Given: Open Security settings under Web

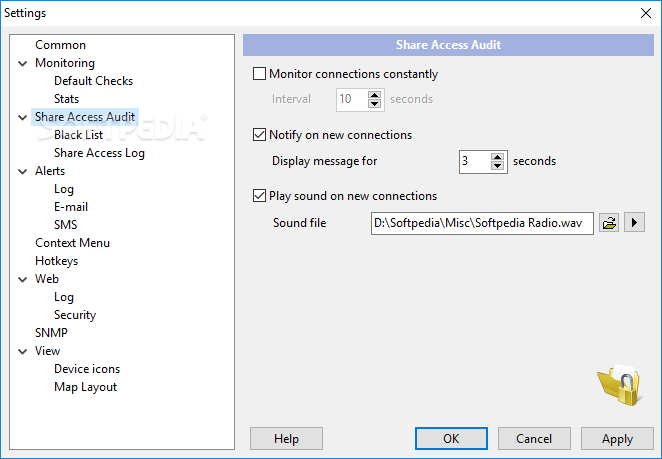Looking at the screenshot, I should (x=75, y=315).
